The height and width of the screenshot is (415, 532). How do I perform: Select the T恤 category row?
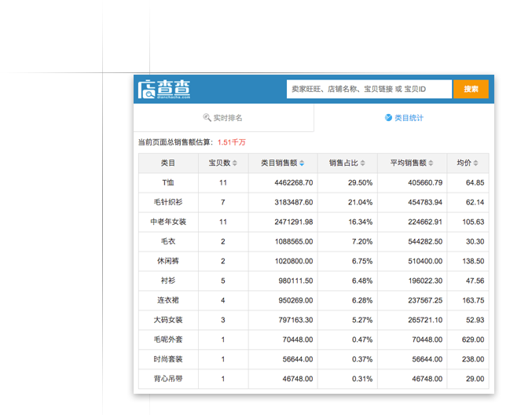click(168, 182)
